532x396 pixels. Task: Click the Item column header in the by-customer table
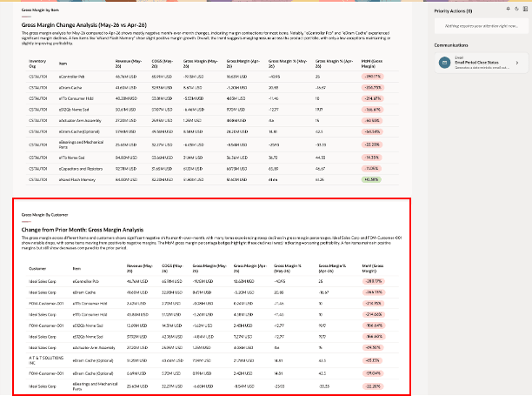tap(76, 268)
